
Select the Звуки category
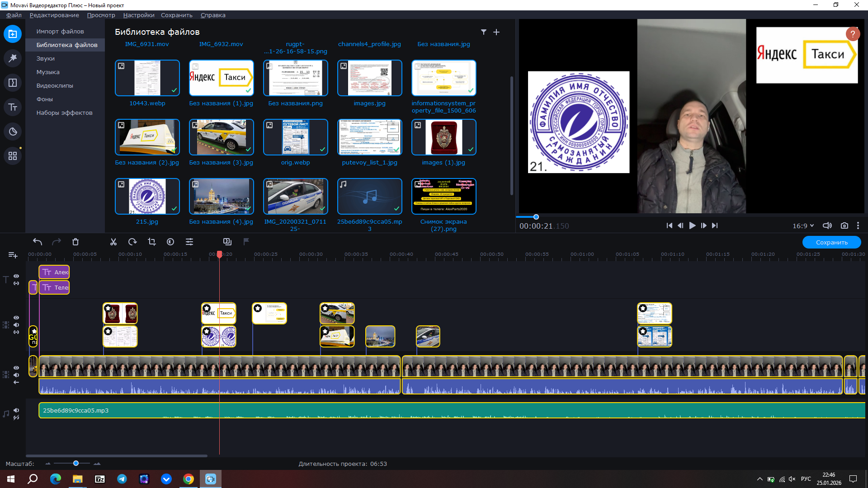click(x=46, y=58)
